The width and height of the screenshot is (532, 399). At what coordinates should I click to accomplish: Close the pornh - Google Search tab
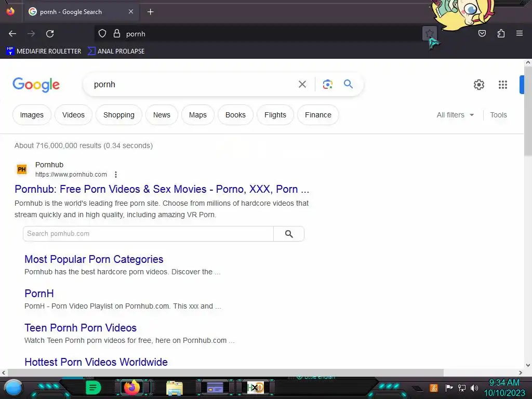(x=131, y=11)
